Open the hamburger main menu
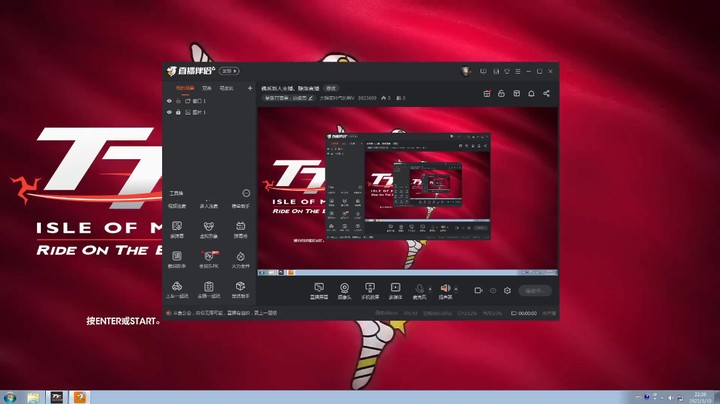The image size is (720, 404). 518,71
